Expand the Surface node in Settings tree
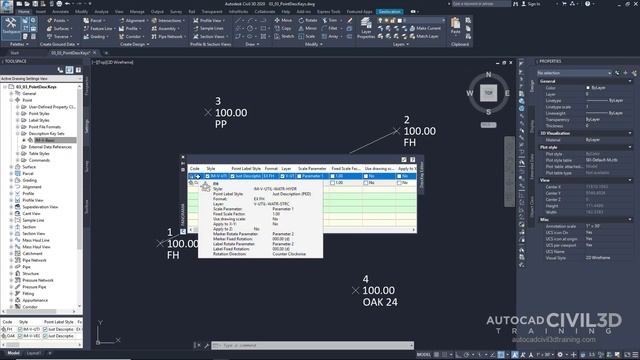 pyautogui.click(x=11, y=167)
